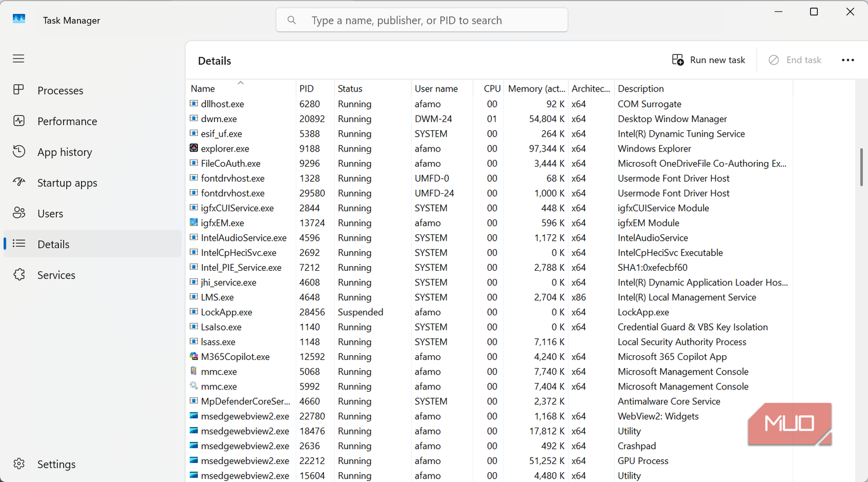868x482 pixels.
Task: Open the three-dot more options menu
Action: click(848, 60)
